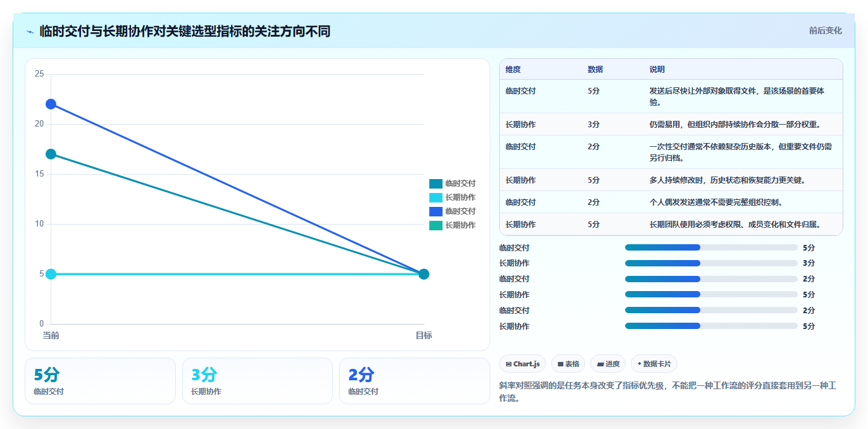The width and height of the screenshot is (868, 429).
Task: Click the blue data point at 22
Action: [51, 104]
